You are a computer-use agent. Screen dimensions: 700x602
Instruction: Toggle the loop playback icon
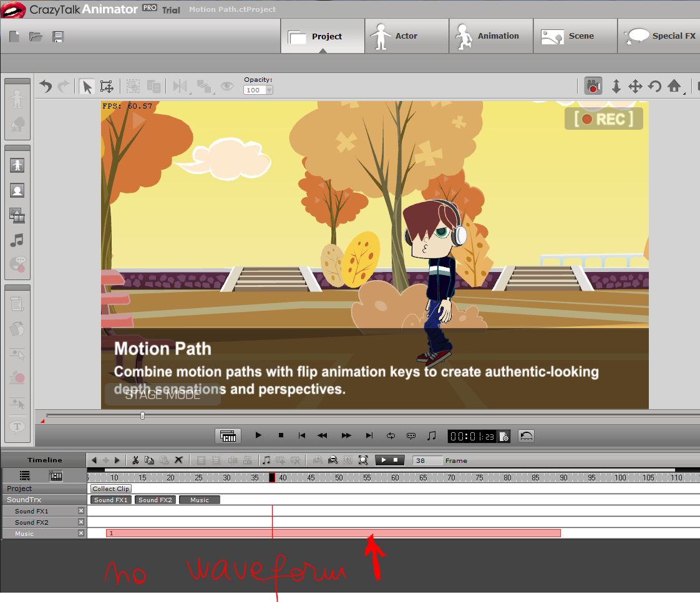pyautogui.click(x=391, y=435)
